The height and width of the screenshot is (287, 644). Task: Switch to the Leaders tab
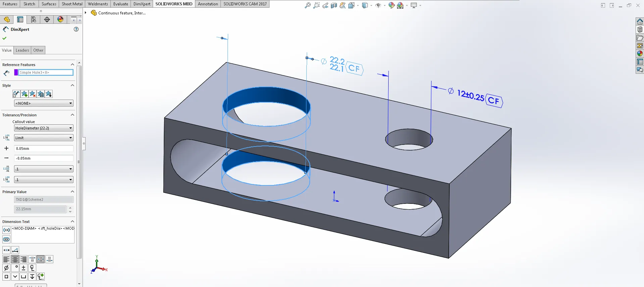[x=22, y=50]
